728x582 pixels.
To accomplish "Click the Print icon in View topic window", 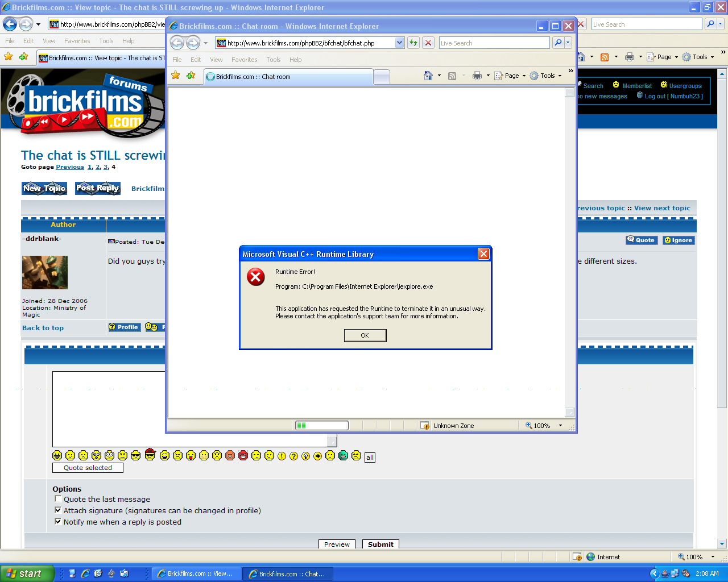I will 630,57.
